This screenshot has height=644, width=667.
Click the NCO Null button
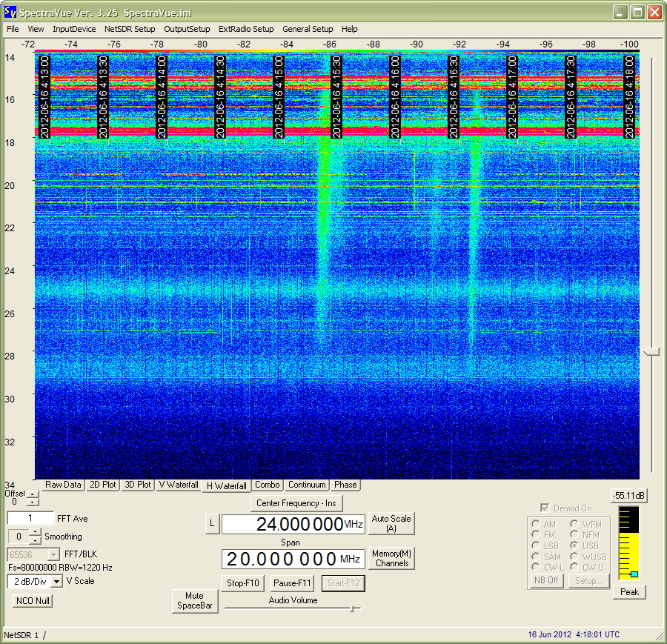point(33,600)
